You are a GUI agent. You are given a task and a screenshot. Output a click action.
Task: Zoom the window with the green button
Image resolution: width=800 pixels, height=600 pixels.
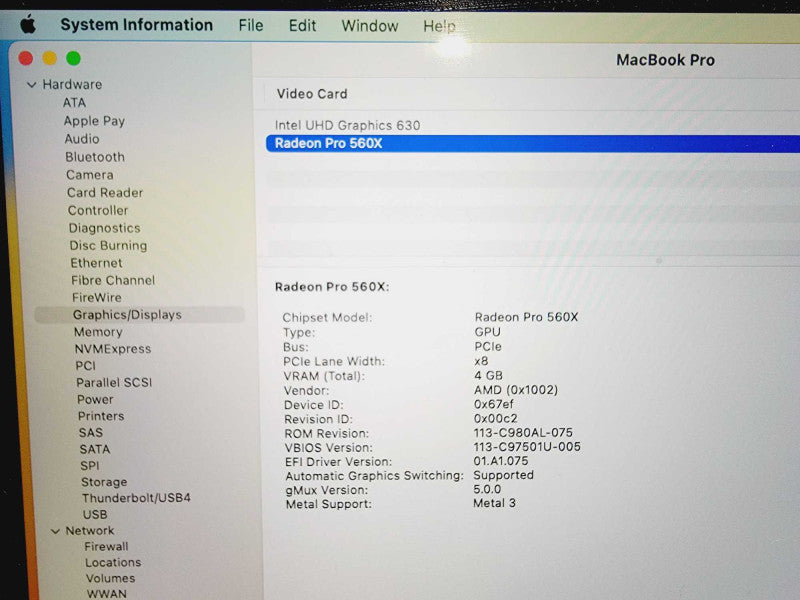click(73, 58)
